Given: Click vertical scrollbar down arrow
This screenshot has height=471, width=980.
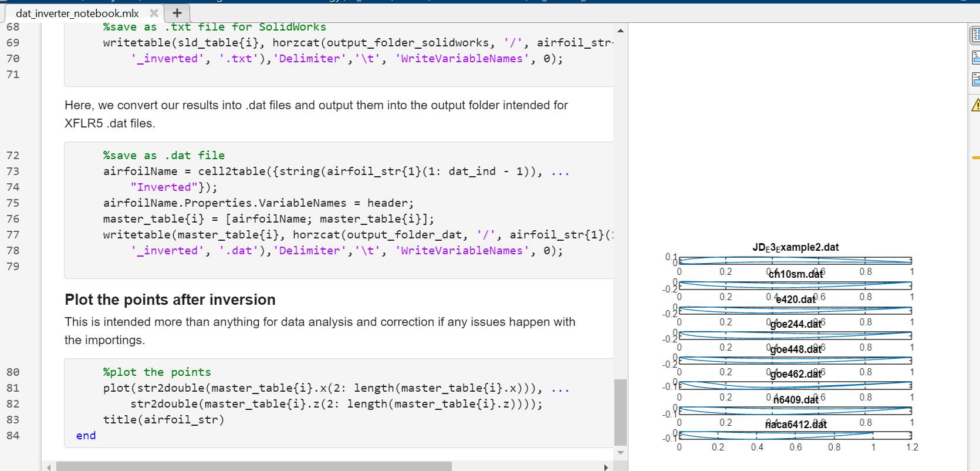Looking at the screenshot, I should point(620,453).
